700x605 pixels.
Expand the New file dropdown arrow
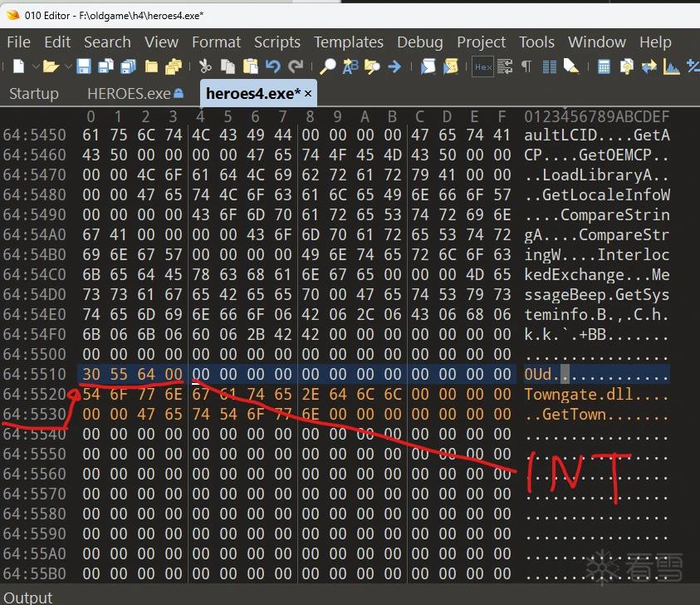(35, 66)
